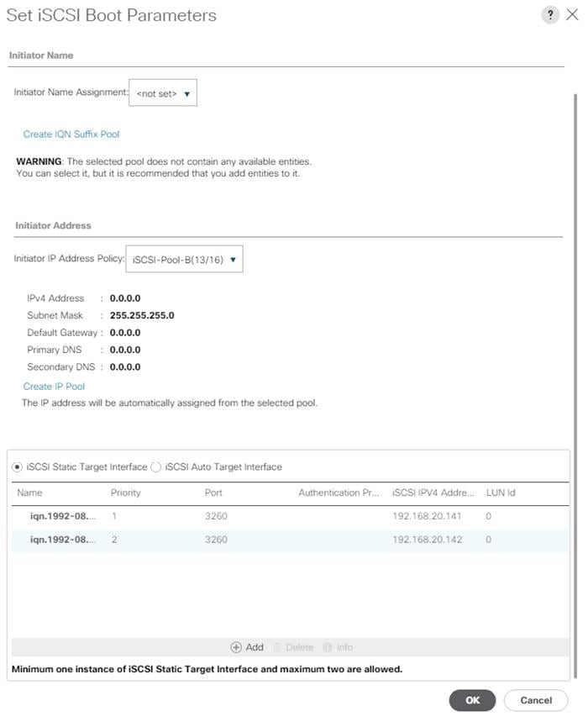Image resolution: width=588 pixels, height=727 pixels.
Task: Open the Initiator Name Assignment dropdown
Action: point(163,92)
